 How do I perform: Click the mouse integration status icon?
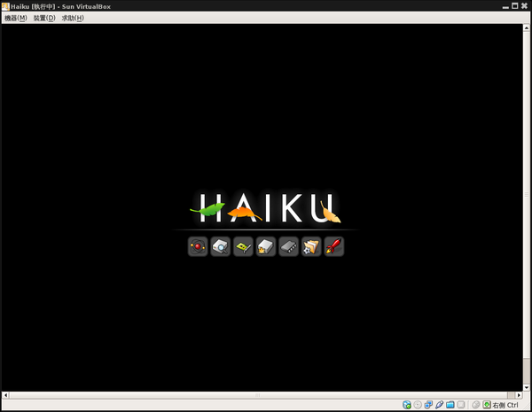click(475, 405)
